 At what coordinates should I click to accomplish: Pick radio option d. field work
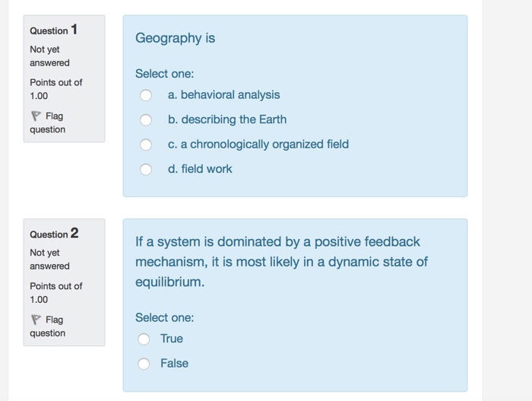point(146,169)
